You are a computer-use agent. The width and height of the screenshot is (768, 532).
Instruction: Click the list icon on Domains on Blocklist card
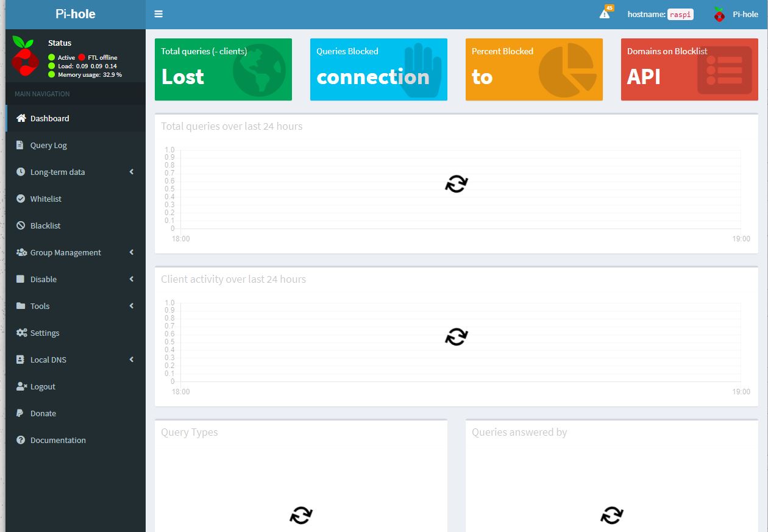click(724, 71)
